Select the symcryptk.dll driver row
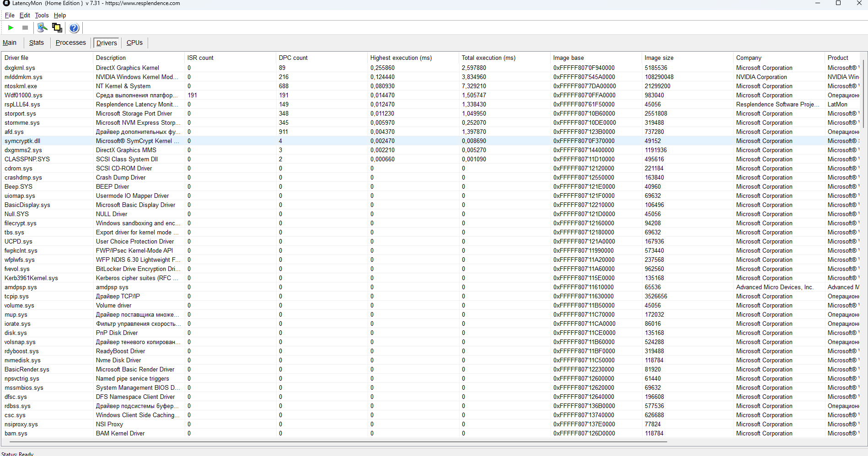The width and height of the screenshot is (868, 456). pyautogui.click(x=430, y=141)
